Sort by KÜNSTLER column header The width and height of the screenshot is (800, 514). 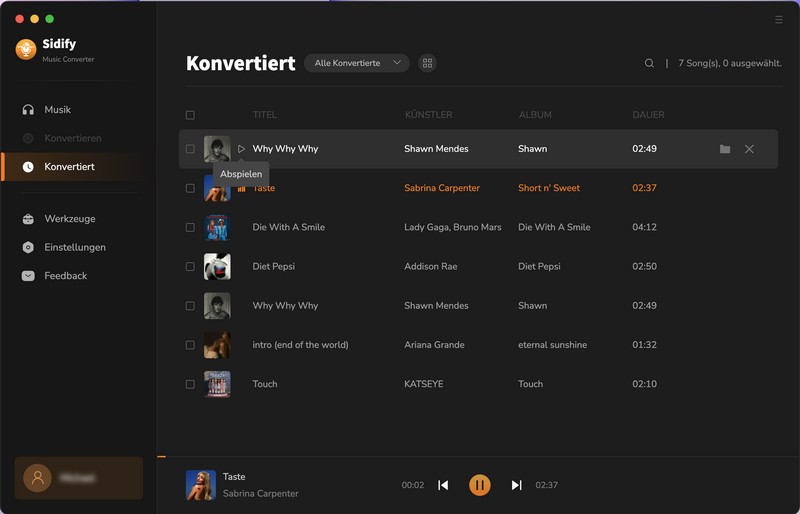tap(429, 115)
